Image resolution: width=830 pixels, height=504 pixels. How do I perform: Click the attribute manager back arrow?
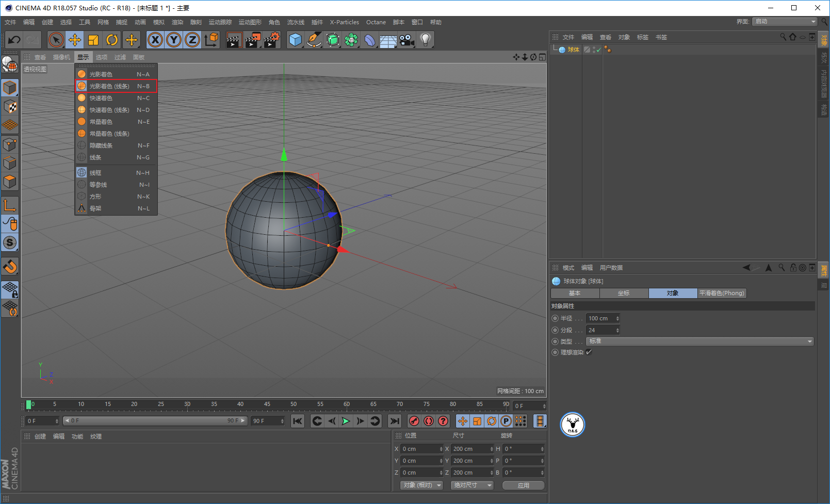[x=746, y=267]
